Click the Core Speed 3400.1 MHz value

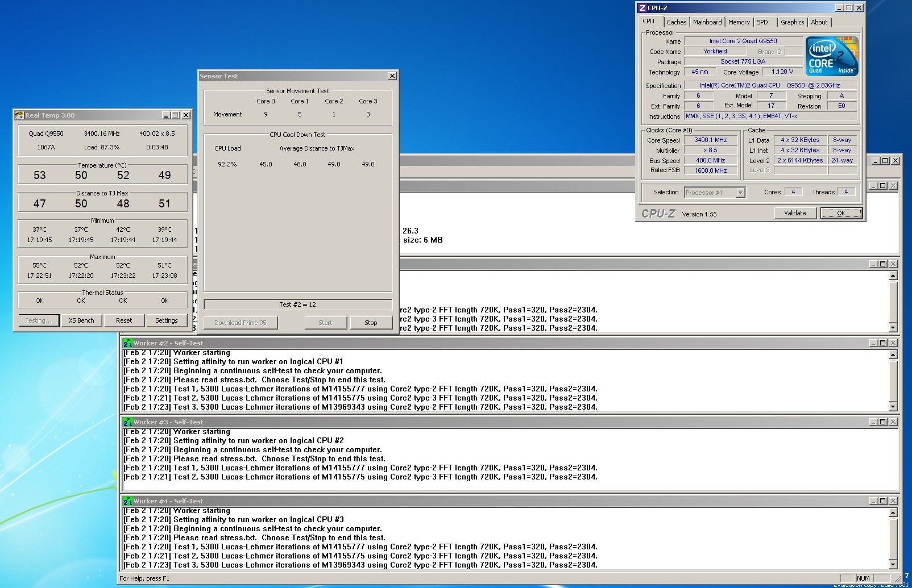pos(711,140)
